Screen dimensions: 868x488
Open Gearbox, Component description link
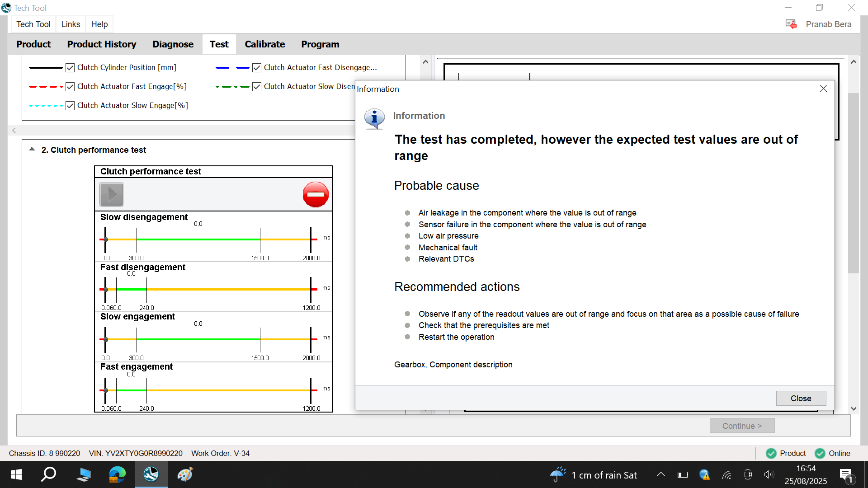[453, 365]
